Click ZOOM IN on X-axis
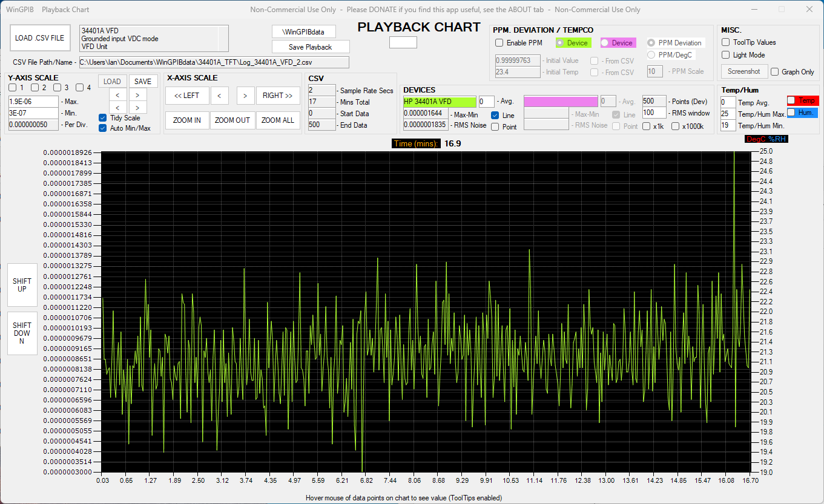This screenshot has width=824, height=504. pyautogui.click(x=187, y=120)
